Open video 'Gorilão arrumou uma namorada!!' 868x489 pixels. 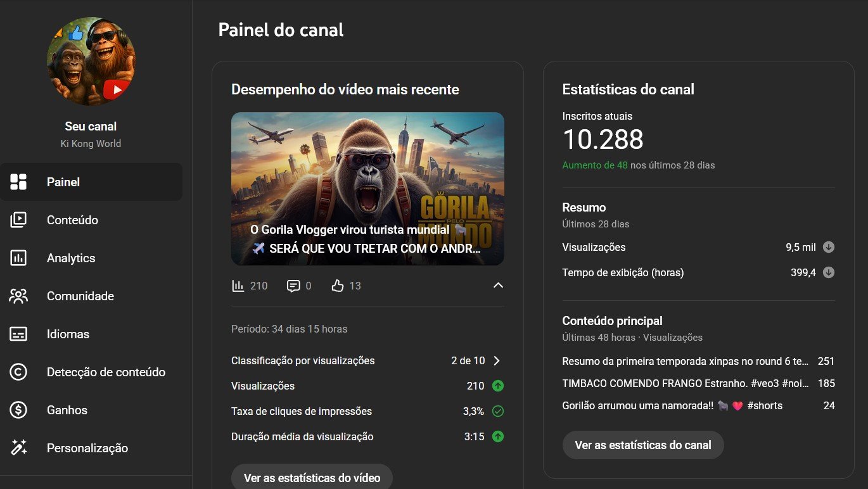coord(672,405)
